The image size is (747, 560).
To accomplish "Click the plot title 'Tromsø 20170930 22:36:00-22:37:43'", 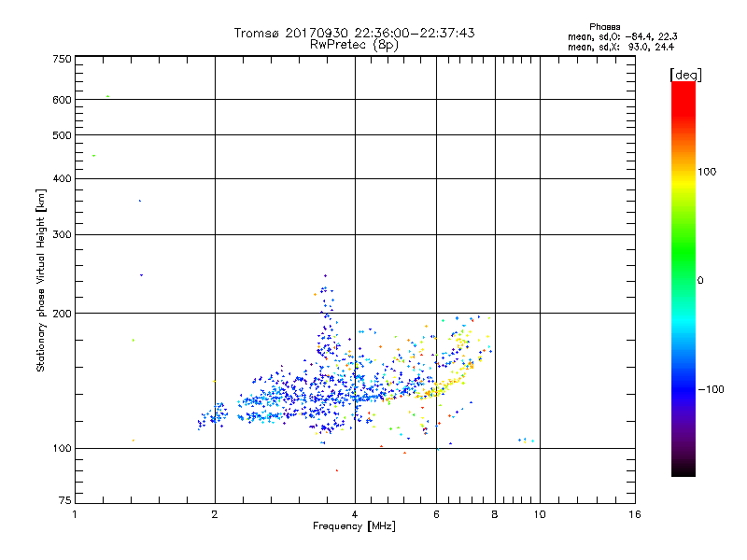I will click(x=354, y=33).
